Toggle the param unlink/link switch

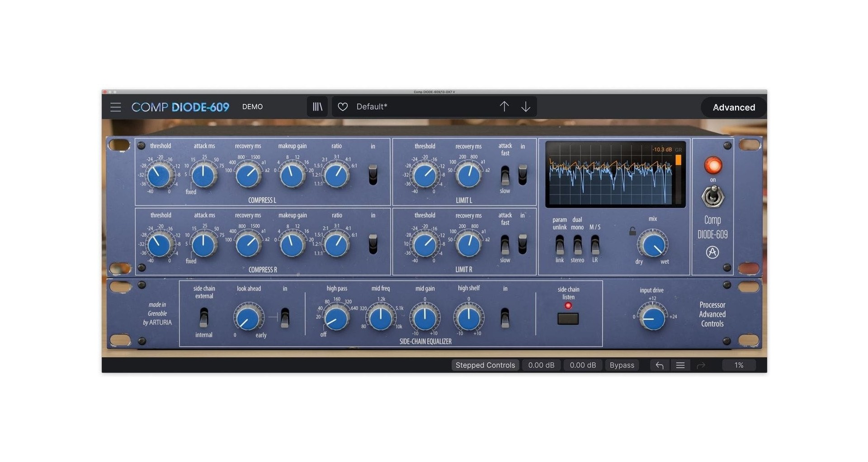click(560, 245)
